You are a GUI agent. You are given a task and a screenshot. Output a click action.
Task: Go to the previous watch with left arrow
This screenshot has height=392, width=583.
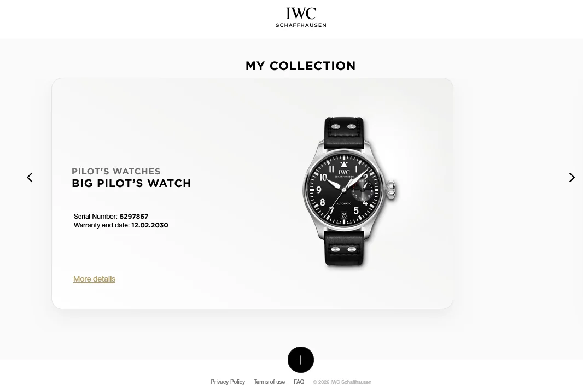pos(30,177)
